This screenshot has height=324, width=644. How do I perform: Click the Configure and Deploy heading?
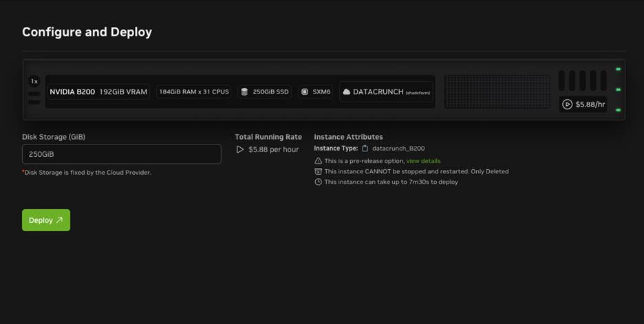click(87, 32)
